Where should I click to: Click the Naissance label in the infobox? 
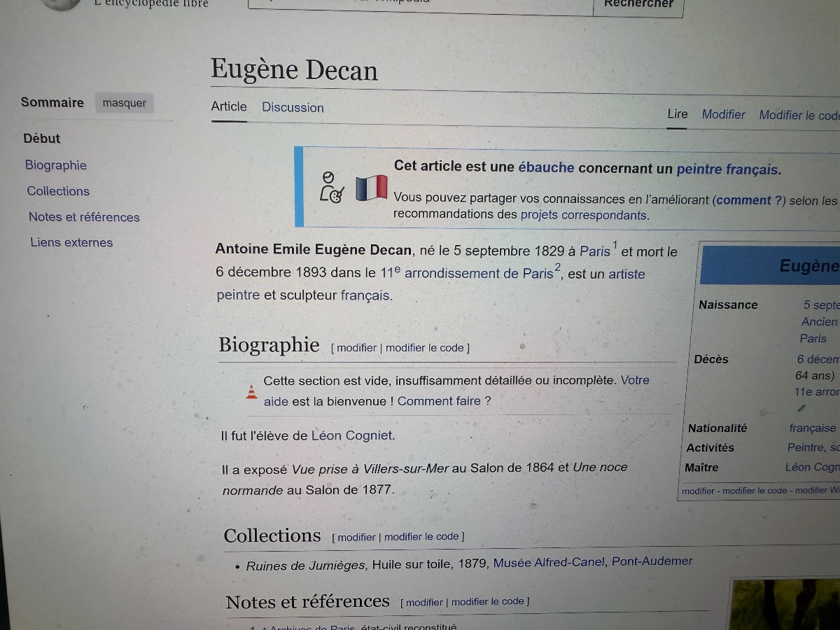click(728, 304)
